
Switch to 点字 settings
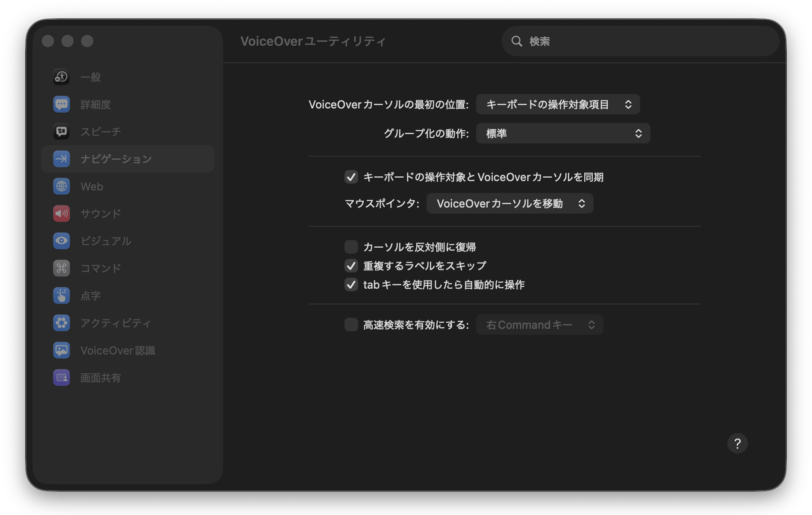(128, 296)
